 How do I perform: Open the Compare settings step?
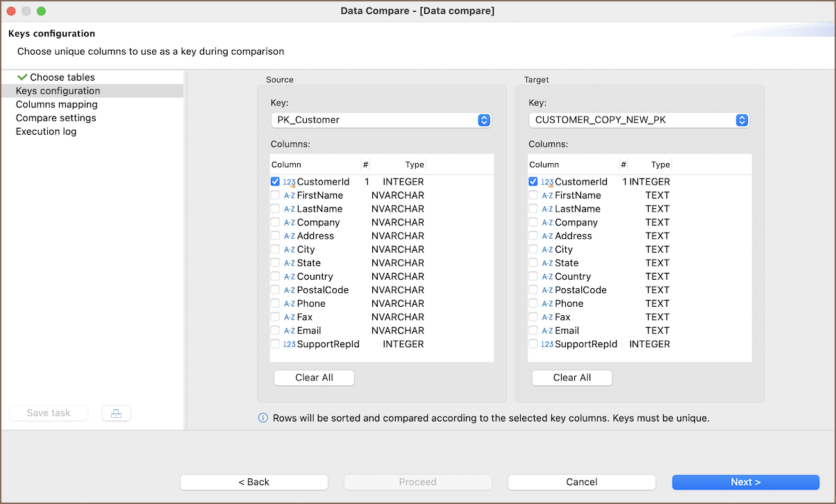(x=56, y=118)
